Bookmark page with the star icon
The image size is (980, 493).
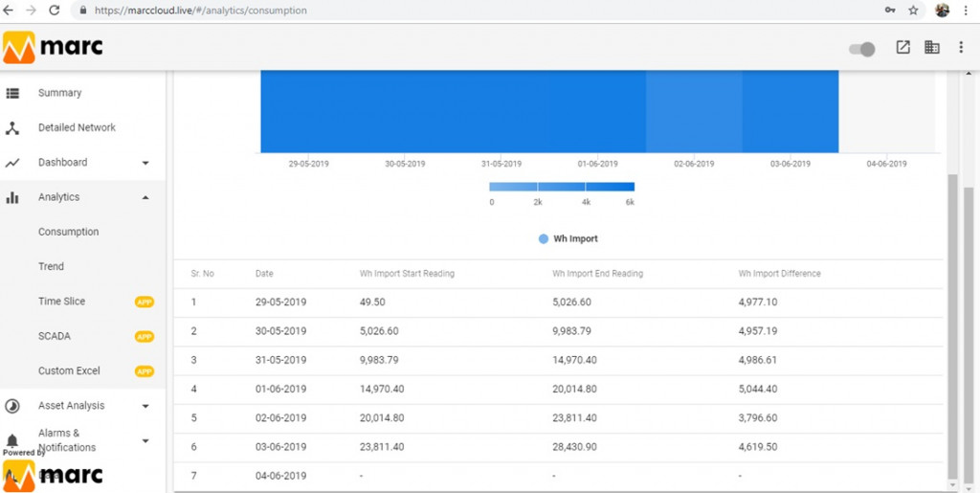913,11
